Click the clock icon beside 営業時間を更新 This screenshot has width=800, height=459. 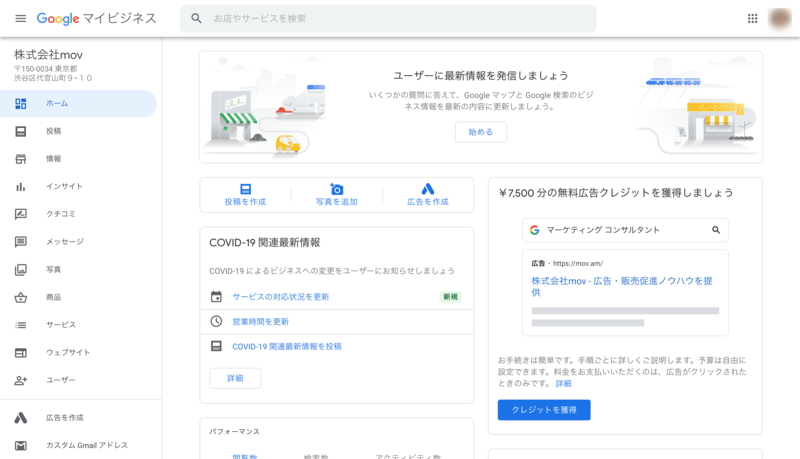click(216, 321)
